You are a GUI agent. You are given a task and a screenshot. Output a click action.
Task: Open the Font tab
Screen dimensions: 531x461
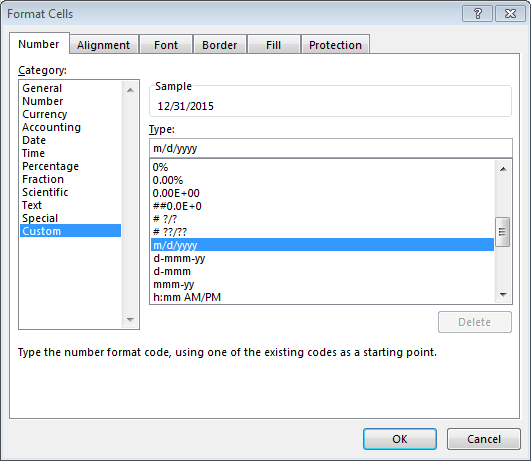166,45
